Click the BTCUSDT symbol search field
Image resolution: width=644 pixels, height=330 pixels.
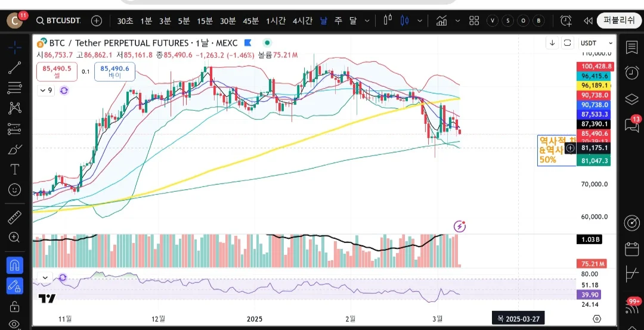pyautogui.click(x=58, y=20)
